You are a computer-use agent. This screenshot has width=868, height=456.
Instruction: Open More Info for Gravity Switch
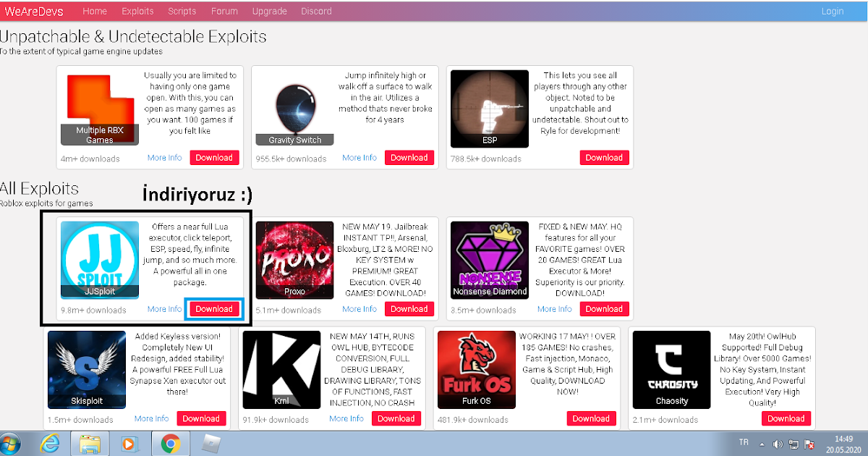[x=359, y=158]
